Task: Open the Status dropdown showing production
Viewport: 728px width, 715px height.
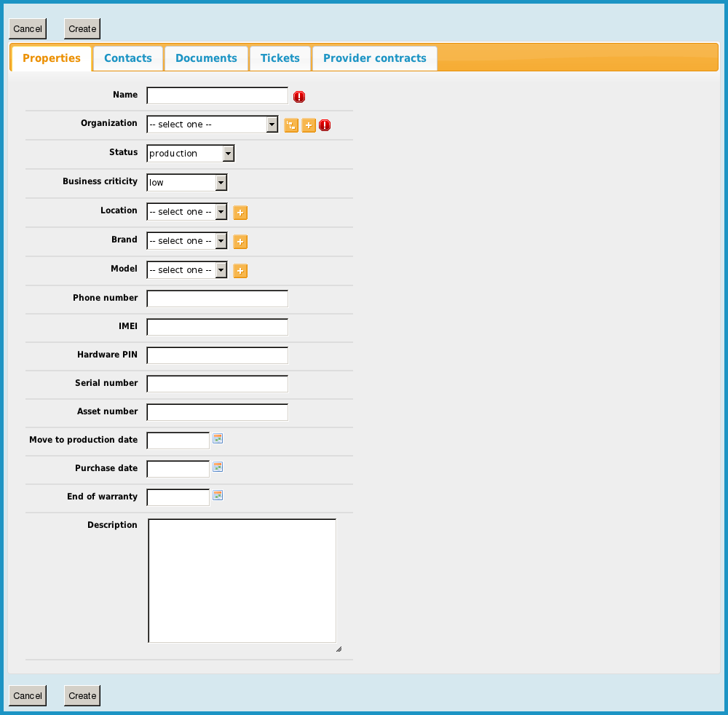Action: (190, 154)
